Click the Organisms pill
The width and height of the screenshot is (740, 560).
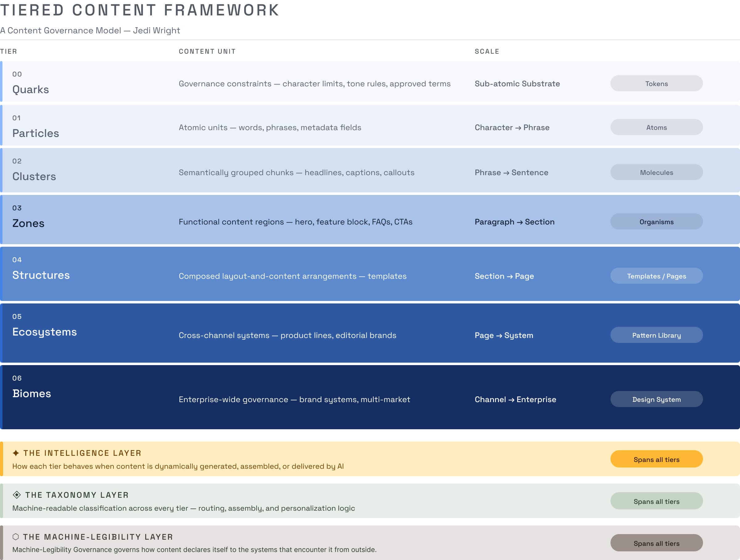click(x=656, y=221)
